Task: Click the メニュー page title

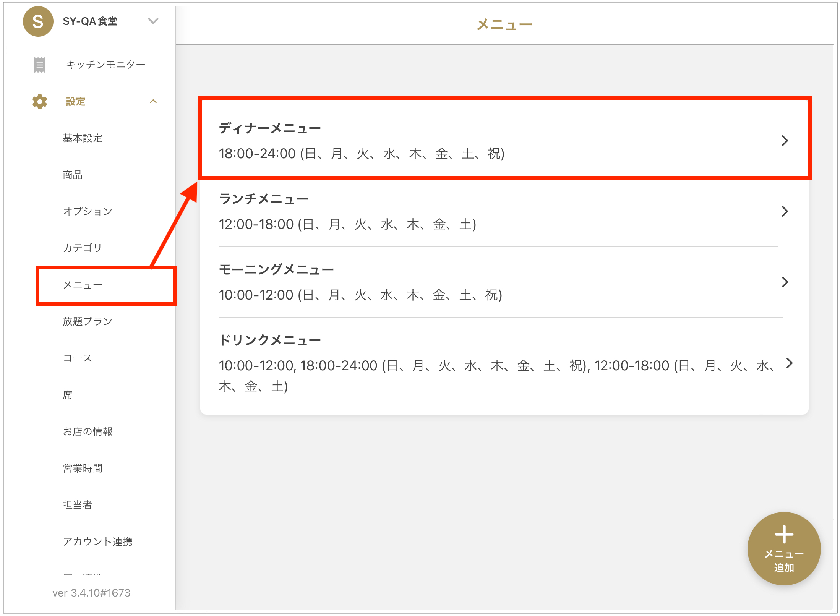Action: (x=504, y=24)
